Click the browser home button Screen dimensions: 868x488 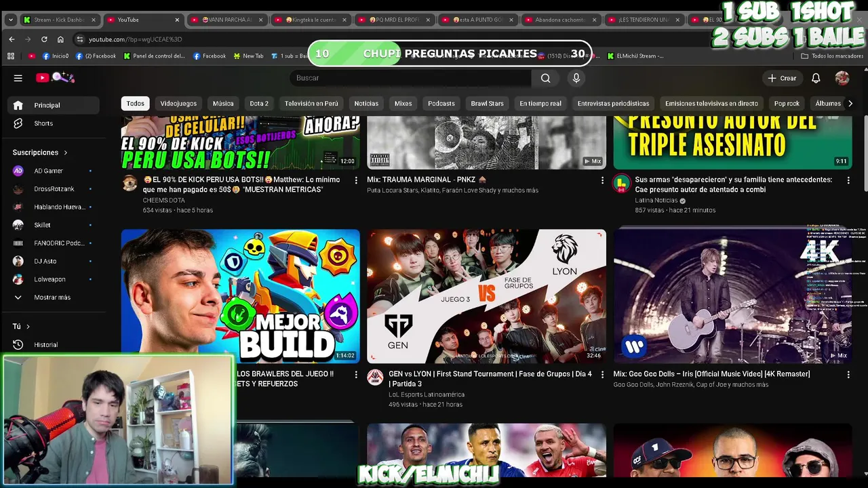click(60, 39)
